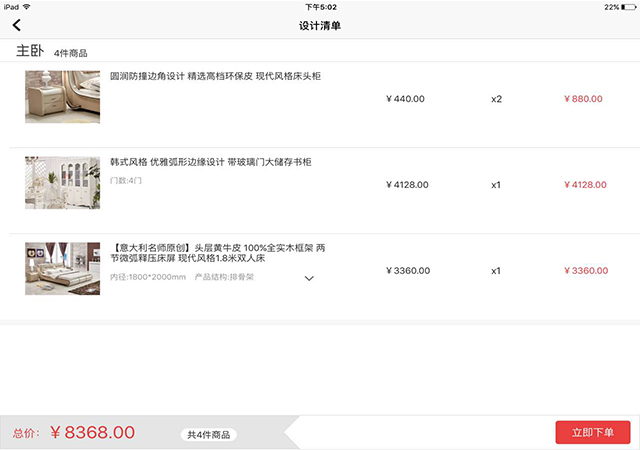Tap the ¥4128.00 bookcase unit price

(407, 185)
